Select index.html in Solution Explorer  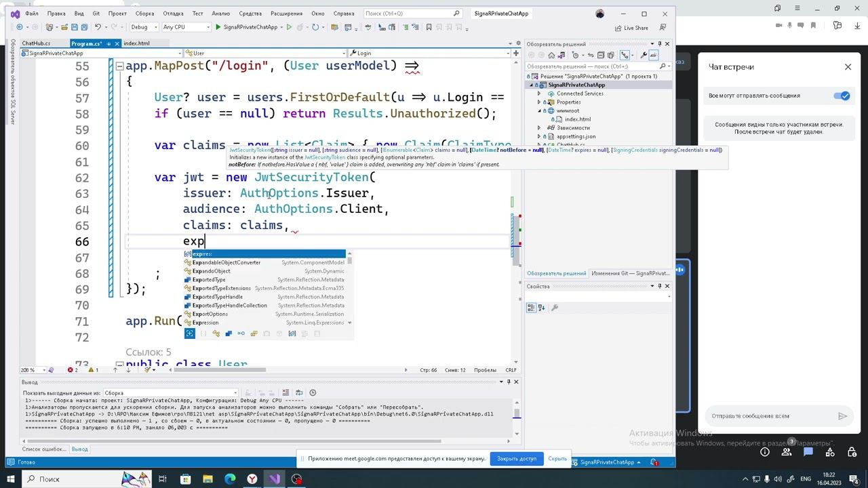(x=577, y=119)
